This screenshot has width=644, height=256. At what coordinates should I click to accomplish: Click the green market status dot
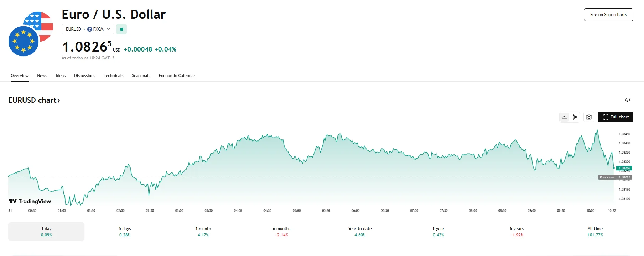click(x=121, y=29)
